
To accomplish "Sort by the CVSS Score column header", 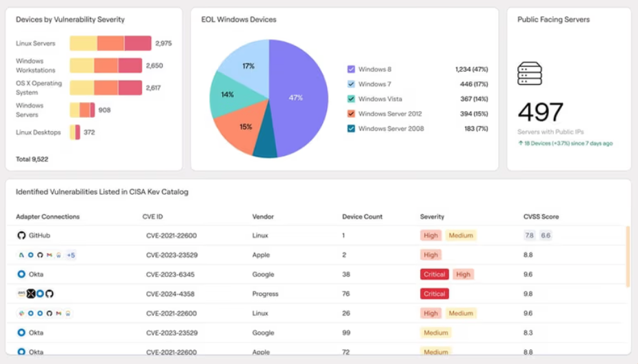I will (x=541, y=216).
